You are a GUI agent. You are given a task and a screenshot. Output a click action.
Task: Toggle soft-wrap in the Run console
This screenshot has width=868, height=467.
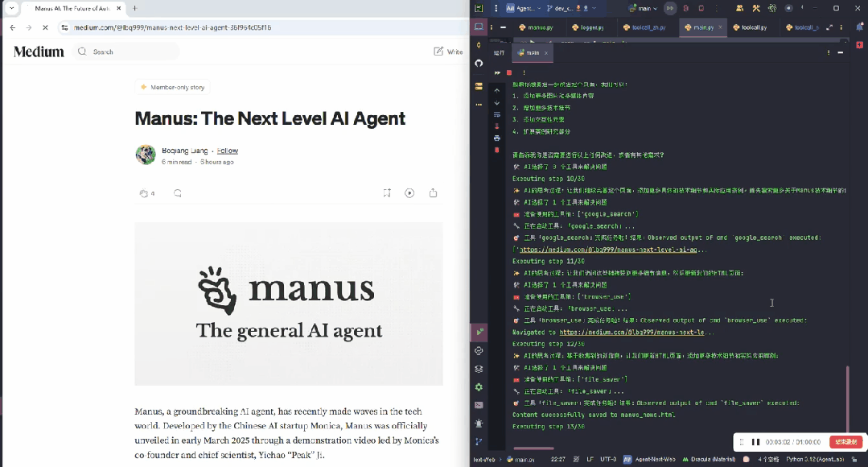point(496,114)
